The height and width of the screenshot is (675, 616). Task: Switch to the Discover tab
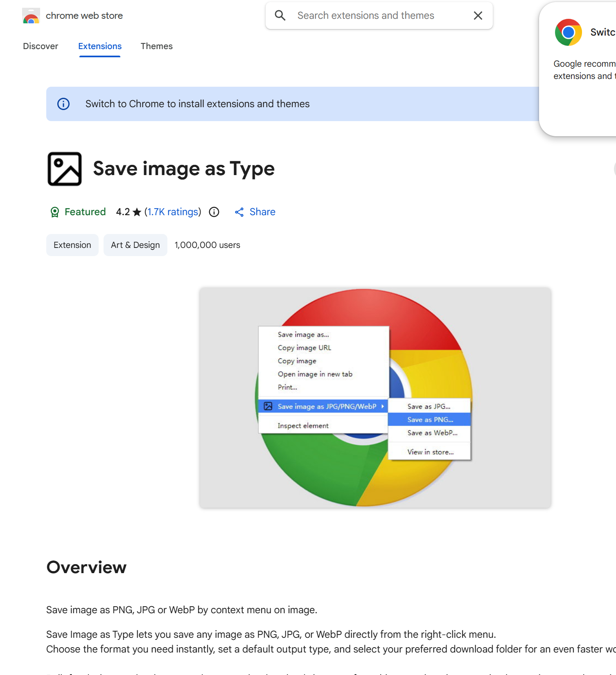[41, 46]
